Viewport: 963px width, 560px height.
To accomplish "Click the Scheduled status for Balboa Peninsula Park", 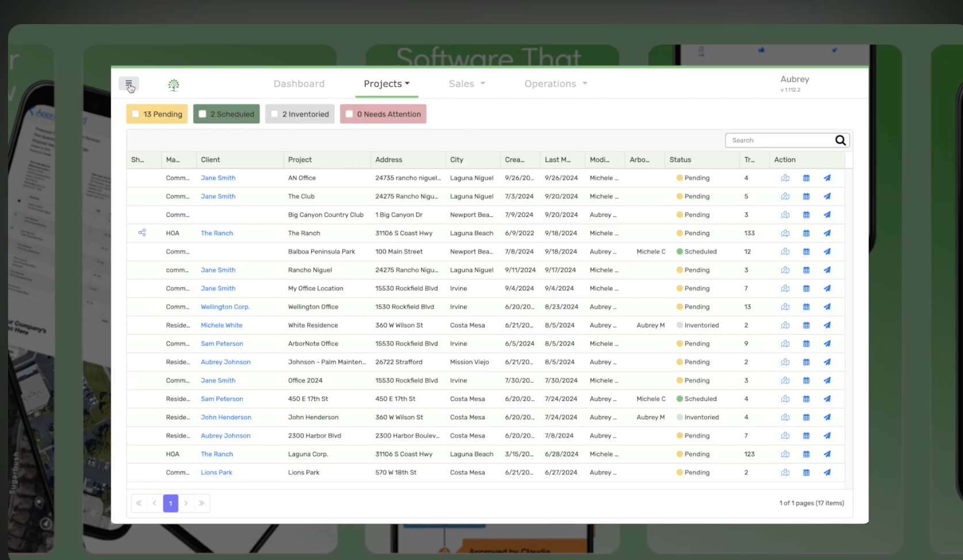I will [x=697, y=252].
